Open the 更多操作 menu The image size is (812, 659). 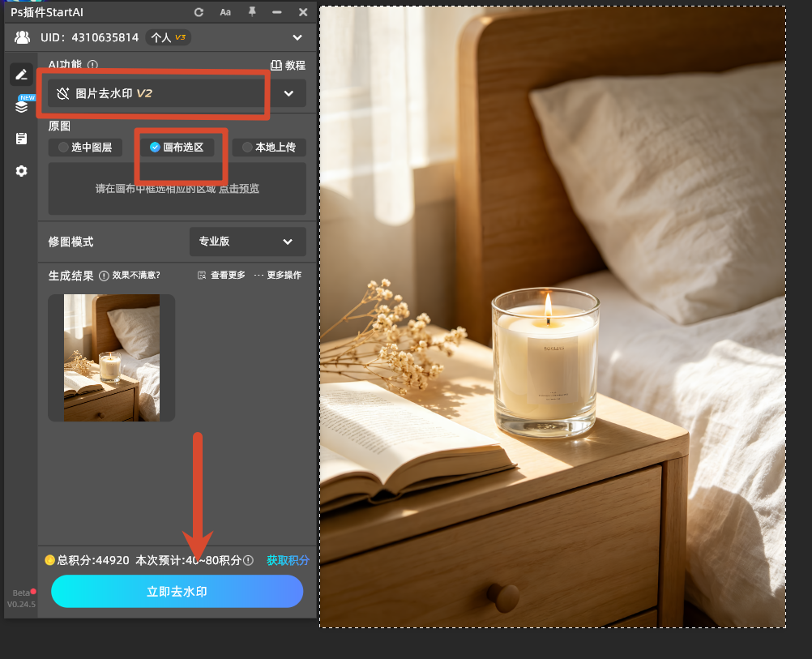point(278,275)
